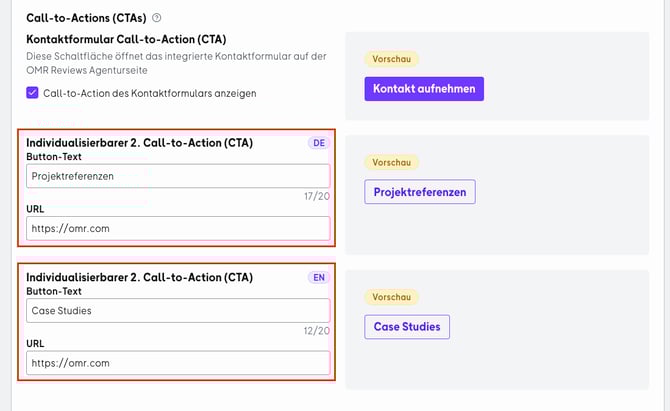
Task: Click the Vorschau badge above Projektreferenzen button
Action: 391,161
